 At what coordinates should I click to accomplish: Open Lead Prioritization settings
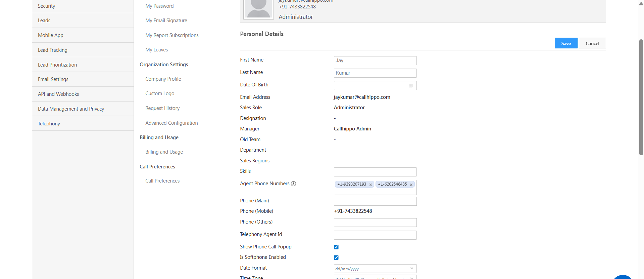click(83, 65)
